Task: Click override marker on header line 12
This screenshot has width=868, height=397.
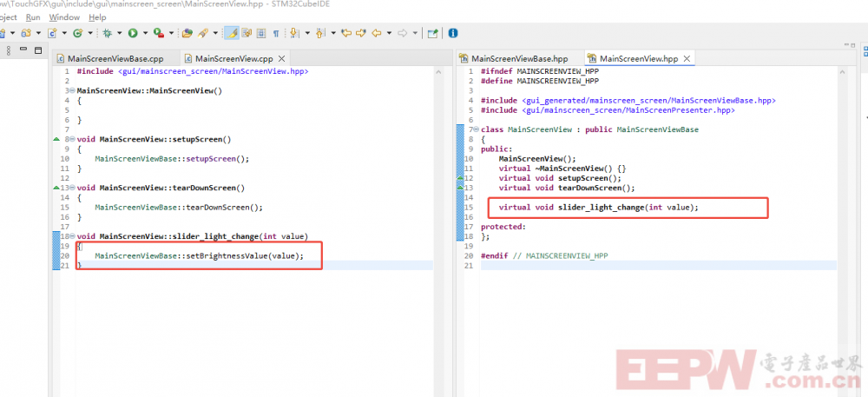Action: 460,178
